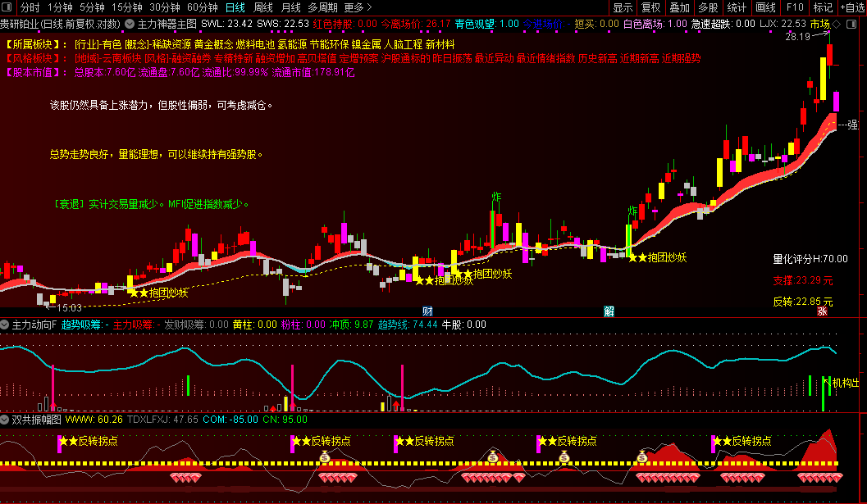867x504 pixels.
Task: Toggle the left side panel icon
Action: coord(7,7)
